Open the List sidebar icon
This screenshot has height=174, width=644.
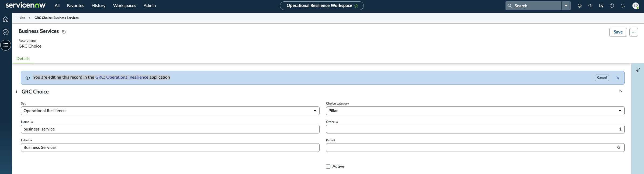tap(6, 45)
